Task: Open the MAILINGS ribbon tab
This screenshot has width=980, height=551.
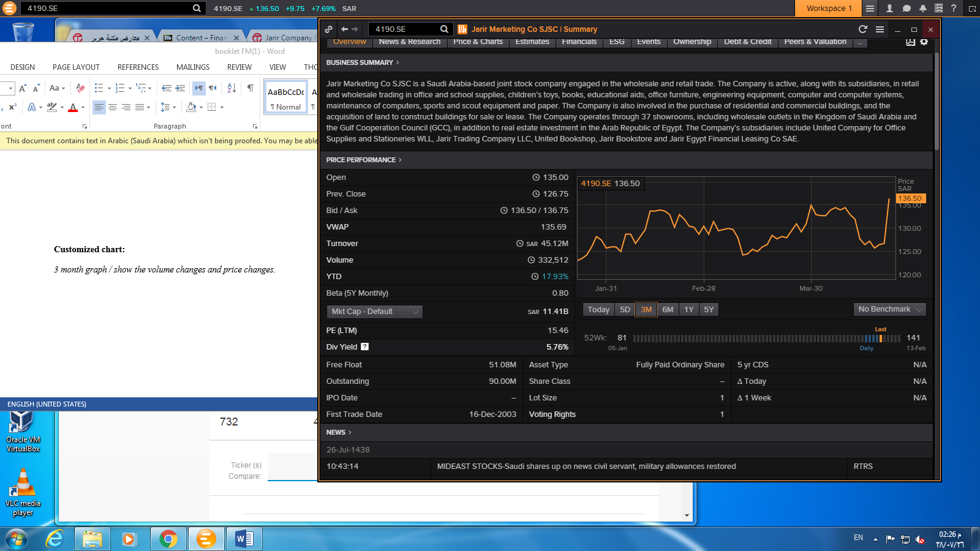Action: coord(192,67)
